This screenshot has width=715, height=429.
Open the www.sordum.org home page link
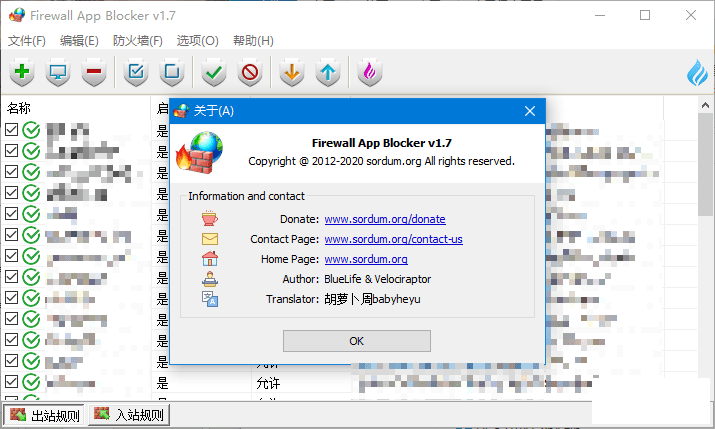pos(366,259)
